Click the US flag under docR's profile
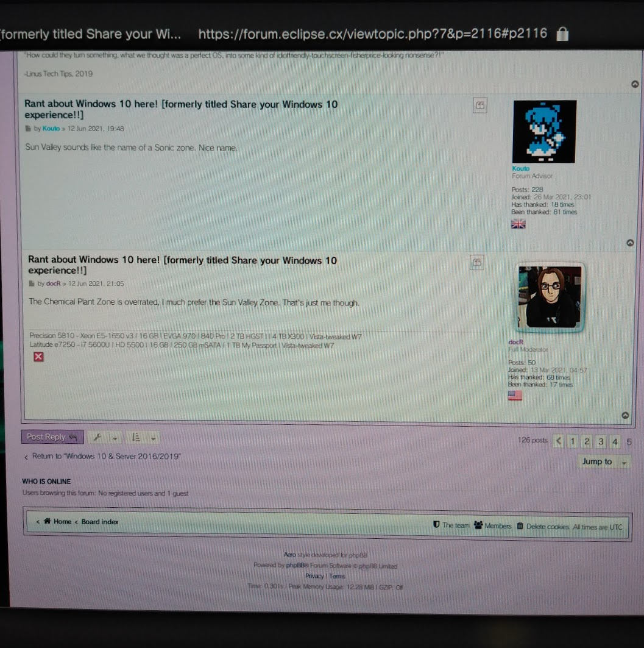Screen dimensions: 644x648 coord(515,396)
